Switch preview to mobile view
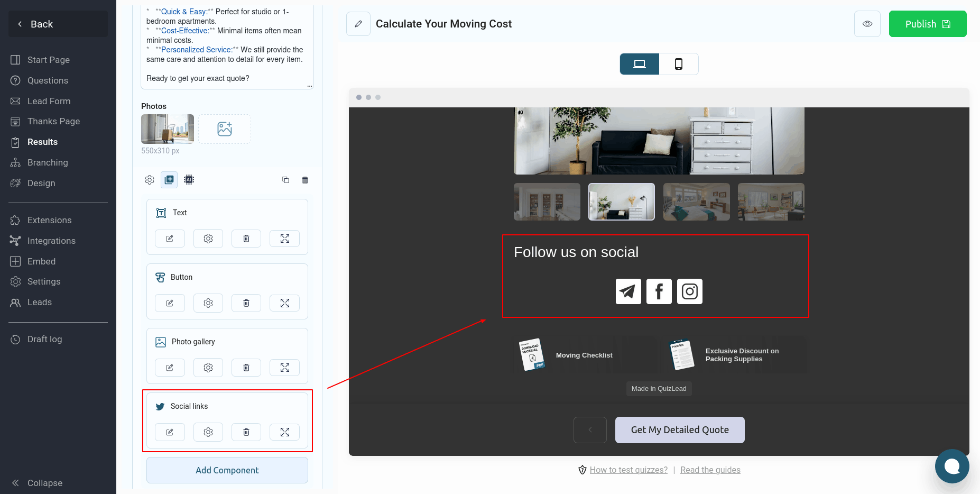 pos(679,64)
